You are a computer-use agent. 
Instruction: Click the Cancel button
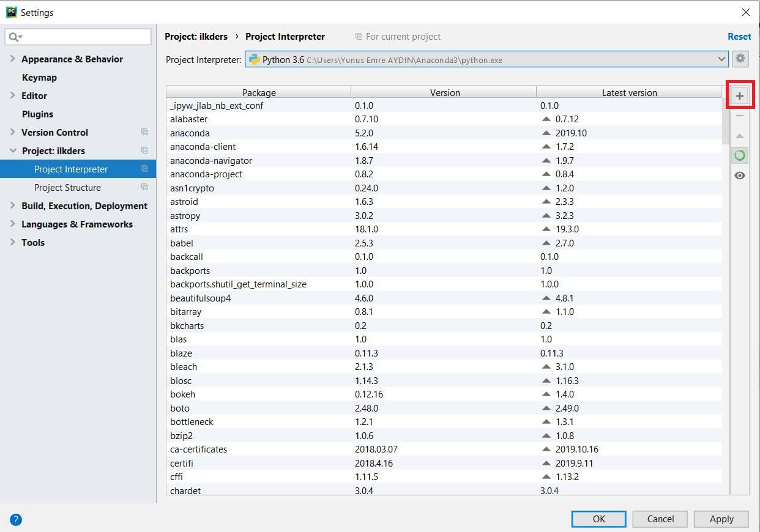point(660,519)
